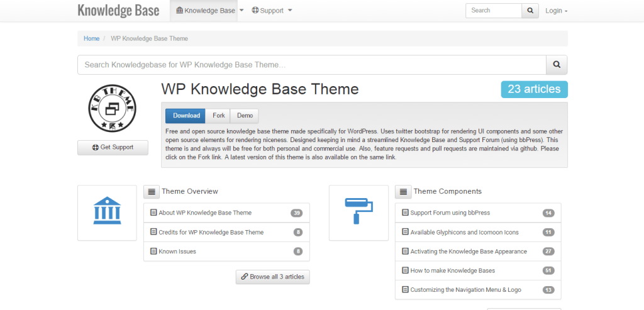
Task: Open Customizing the Navigation Menu & Logo
Action: click(x=466, y=290)
